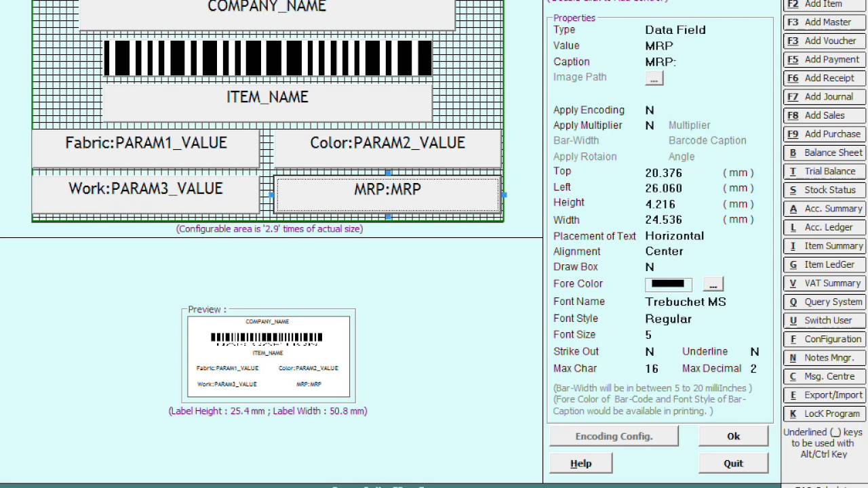Click the label Preview thumbnail
868x488 pixels.
pyautogui.click(x=269, y=357)
